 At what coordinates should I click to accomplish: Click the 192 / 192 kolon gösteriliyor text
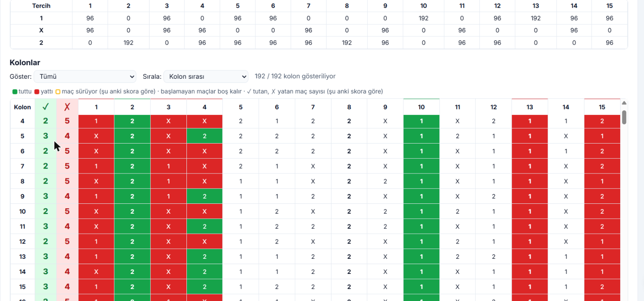click(x=295, y=76)
